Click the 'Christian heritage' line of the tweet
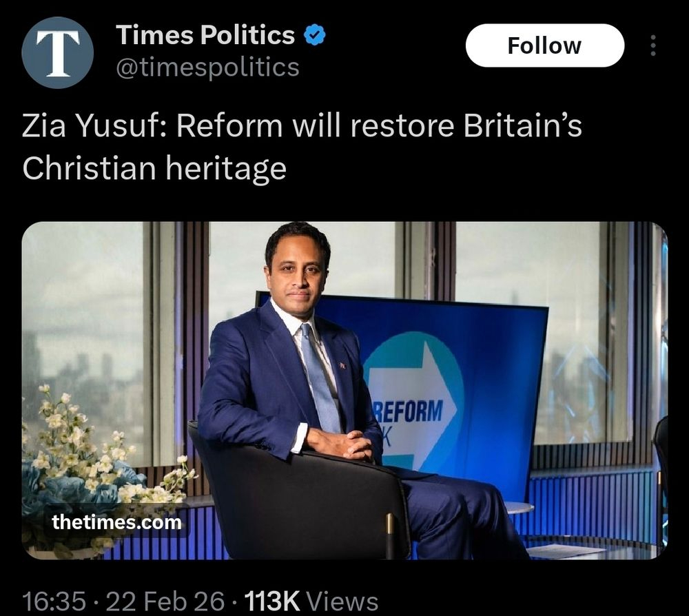This screenshot has width=689, height=616. coord(154,169)
